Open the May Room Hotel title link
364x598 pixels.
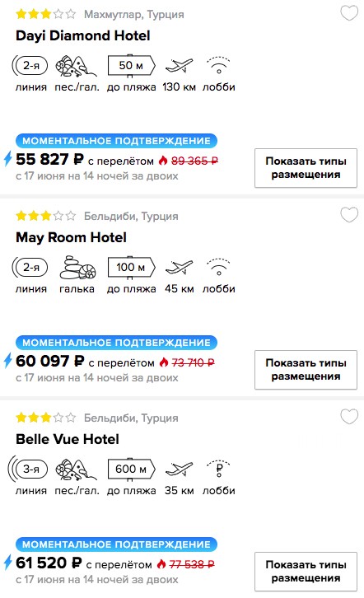[x=72, y=237]
